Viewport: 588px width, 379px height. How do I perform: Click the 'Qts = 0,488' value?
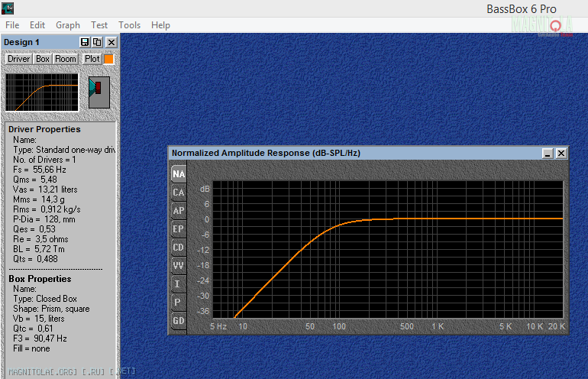[x=35, y=259]
